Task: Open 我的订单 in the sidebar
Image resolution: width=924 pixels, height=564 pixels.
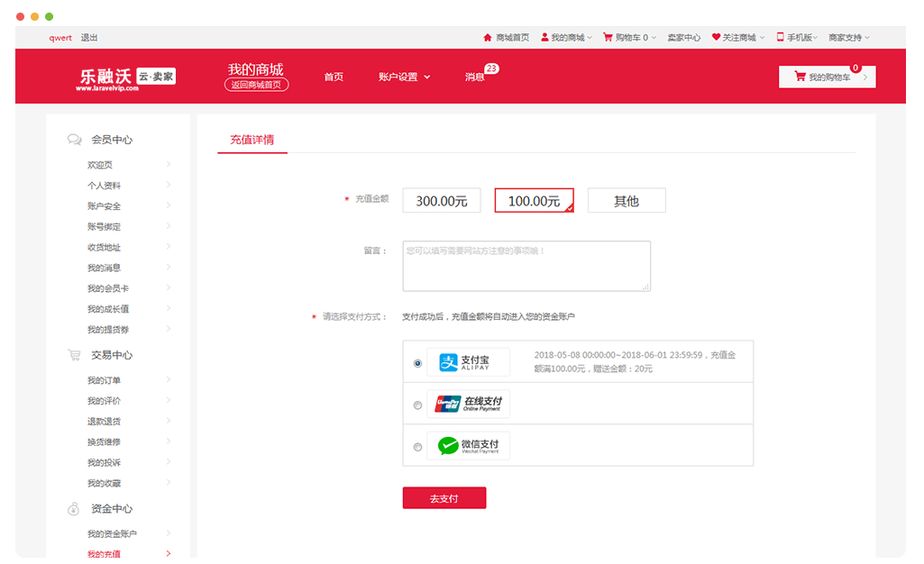Action: pos(105,380)
